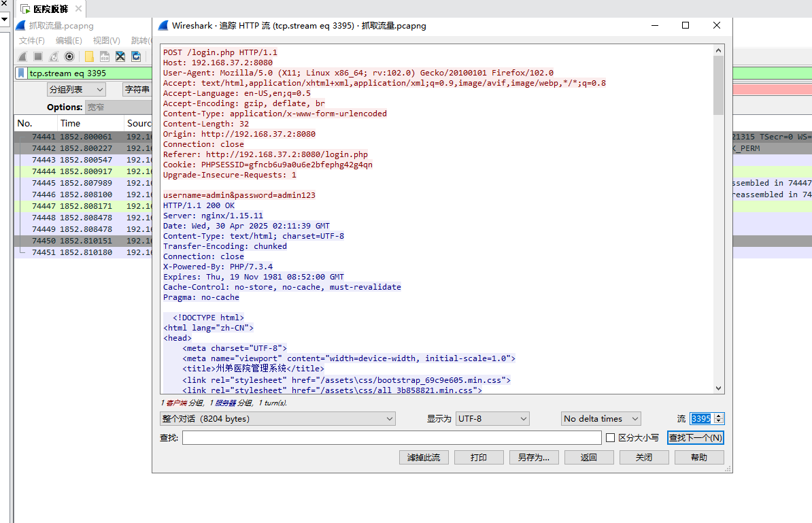Image resolution: width=812 pixels, height=523 pixels.
Task: Select packet row 74441
Action: point(83,137)
